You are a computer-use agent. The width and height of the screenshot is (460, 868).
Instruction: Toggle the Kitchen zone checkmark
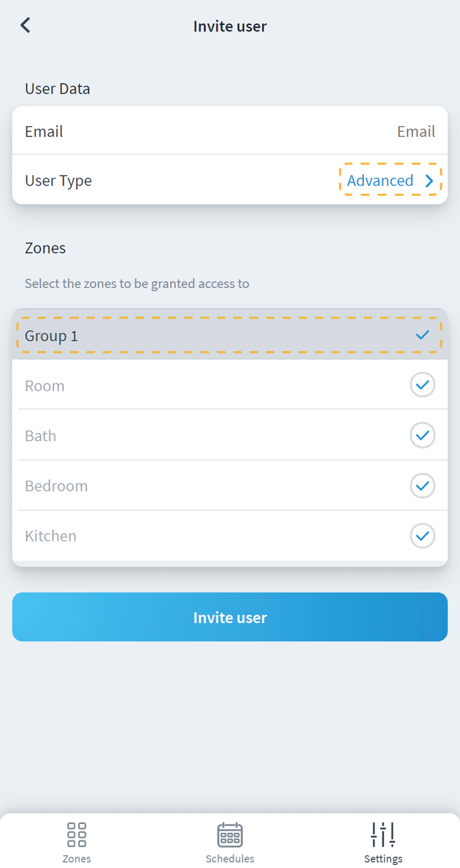tap(422, 535)
